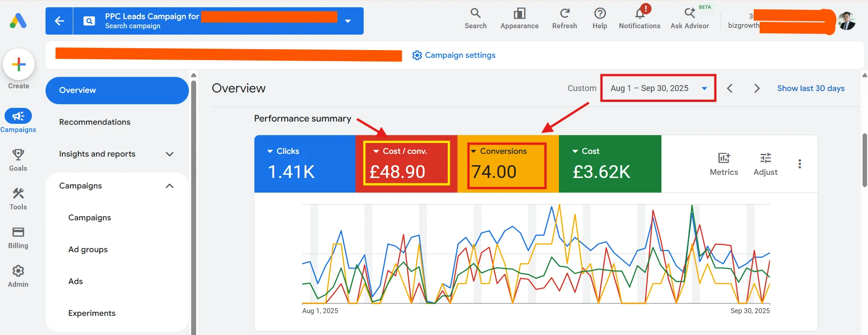Viewport: 868px width, 335px height.
Task: Expand Insights and reports section
Action: [x=117, y=154]
